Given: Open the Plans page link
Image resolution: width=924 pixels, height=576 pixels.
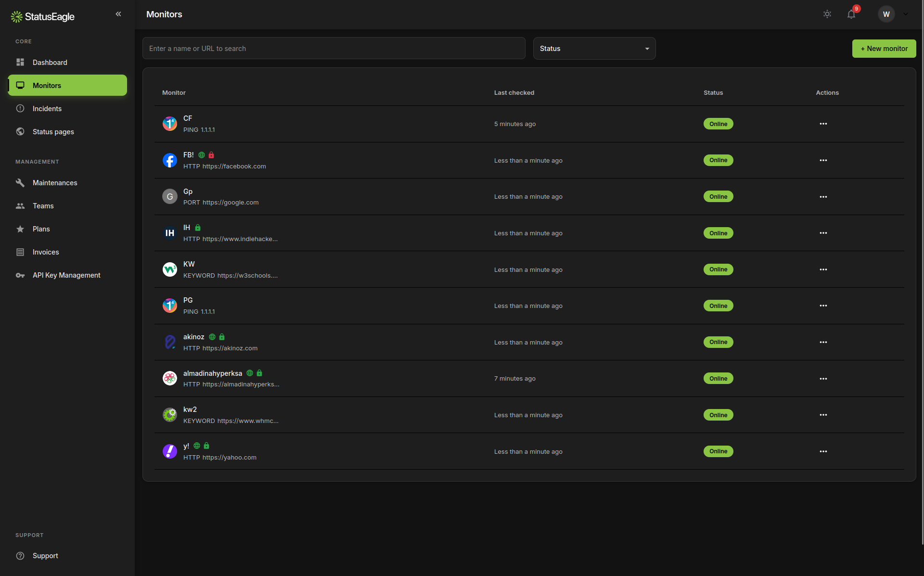Looking at the screenshot, I should pyautogui.click(x=41, y=229).
